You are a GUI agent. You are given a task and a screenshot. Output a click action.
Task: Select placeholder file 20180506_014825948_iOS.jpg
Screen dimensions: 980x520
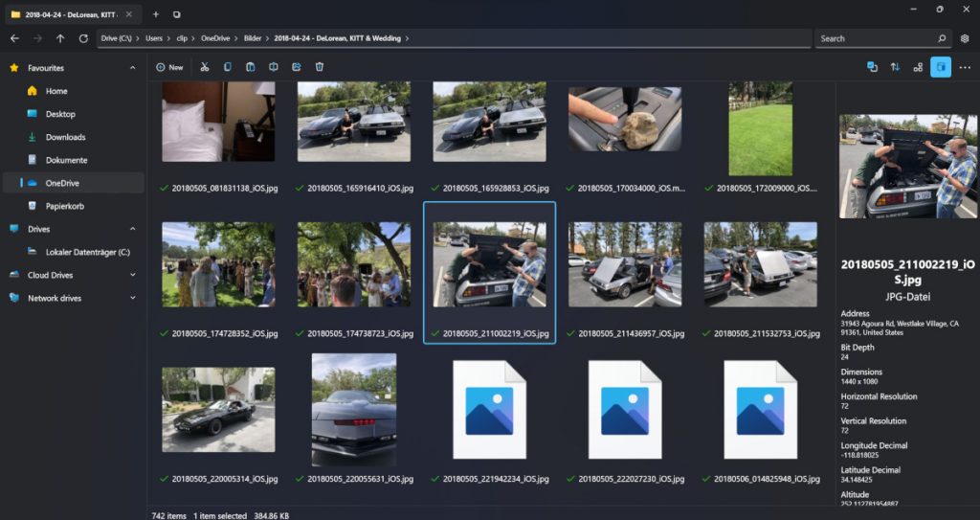pos(761,409)
